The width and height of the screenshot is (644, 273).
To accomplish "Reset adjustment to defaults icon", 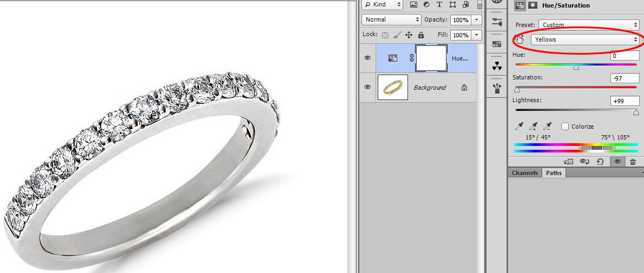I will click(x=600, y=162).
